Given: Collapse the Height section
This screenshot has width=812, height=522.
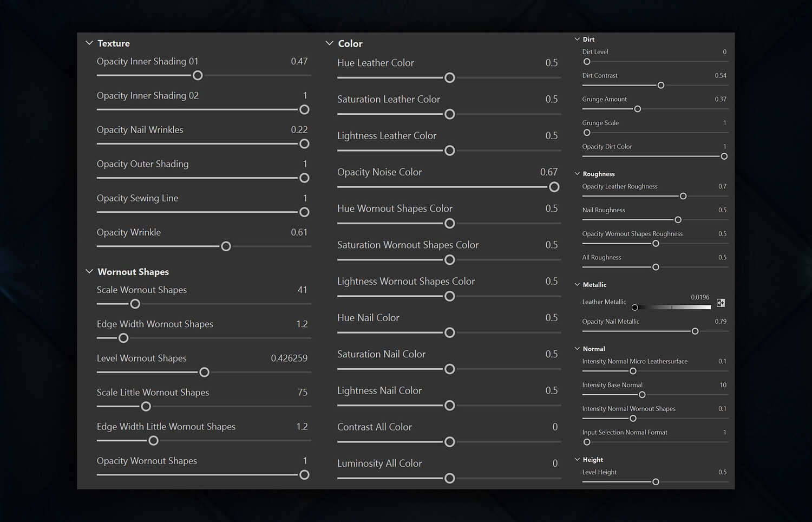Looking at the screenshot, I should tap(577, 460).
